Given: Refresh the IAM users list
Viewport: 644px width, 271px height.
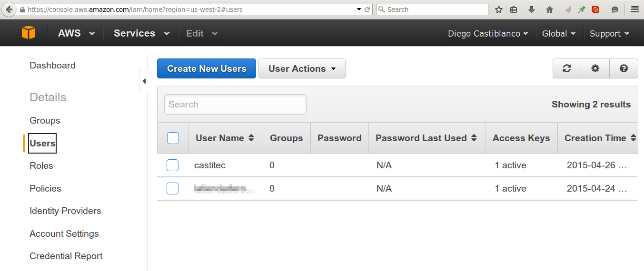Looking at the screenshot, I should coord(567,68).
